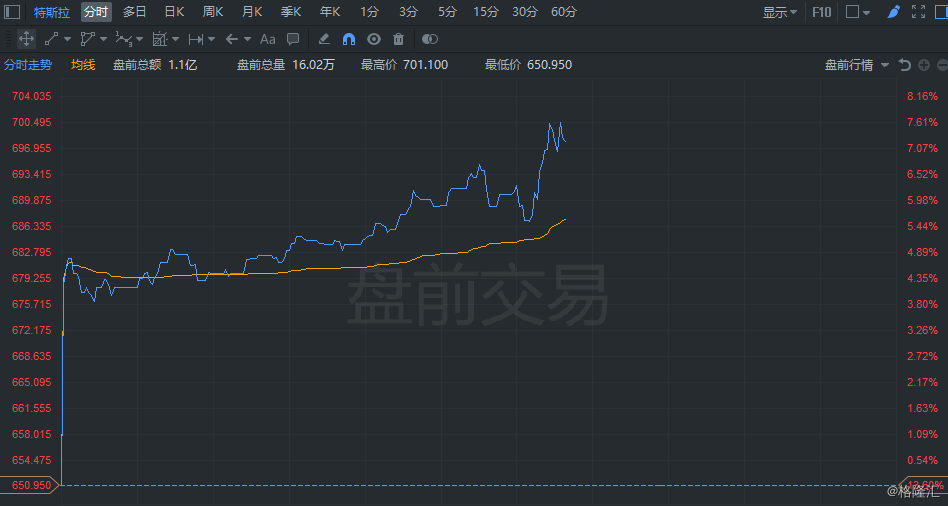Click the 盘前总额 1.1亿 value
Viewport: 948px width, 506px height.
(155, 65)
